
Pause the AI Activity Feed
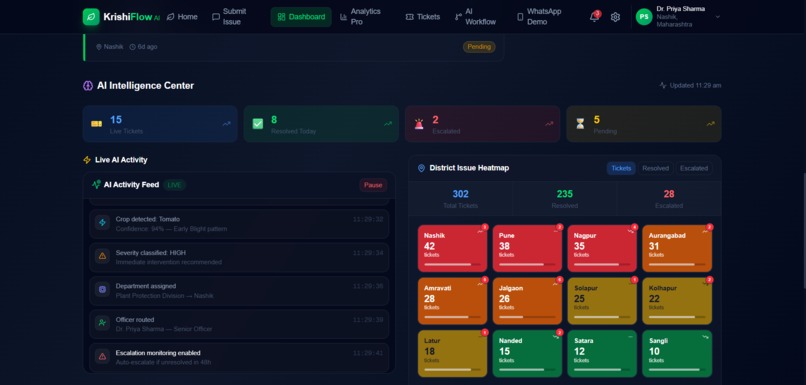373,185
